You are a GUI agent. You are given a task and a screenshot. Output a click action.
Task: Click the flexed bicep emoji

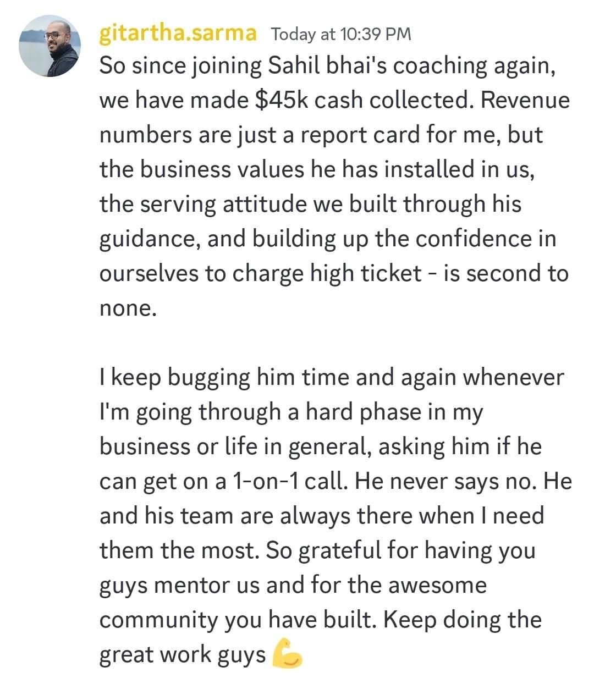point(287,653)
